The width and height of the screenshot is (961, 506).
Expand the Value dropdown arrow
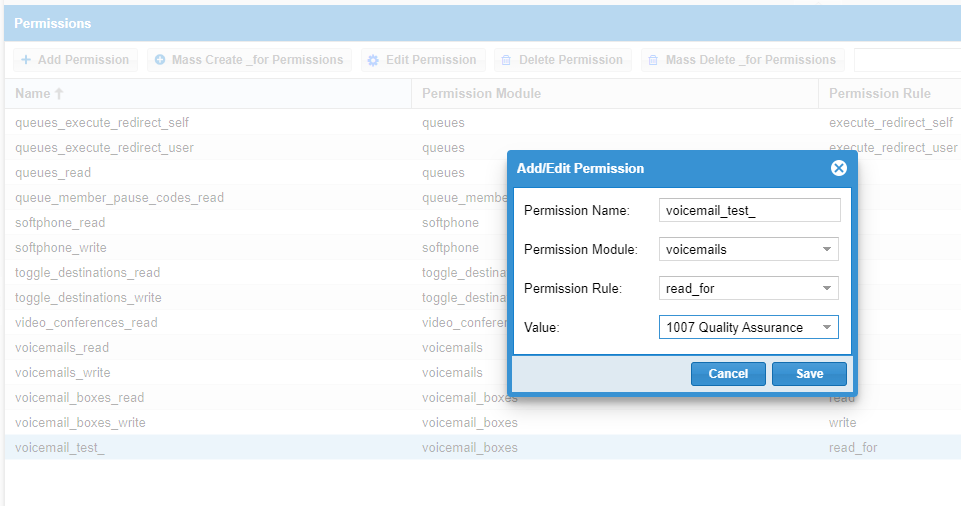tap(827, 327)
